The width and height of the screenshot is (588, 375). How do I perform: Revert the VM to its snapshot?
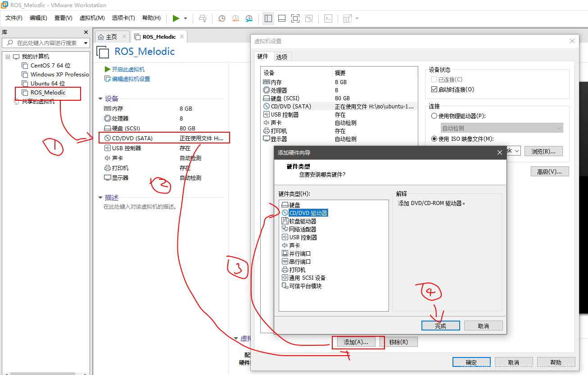[235, 18]
